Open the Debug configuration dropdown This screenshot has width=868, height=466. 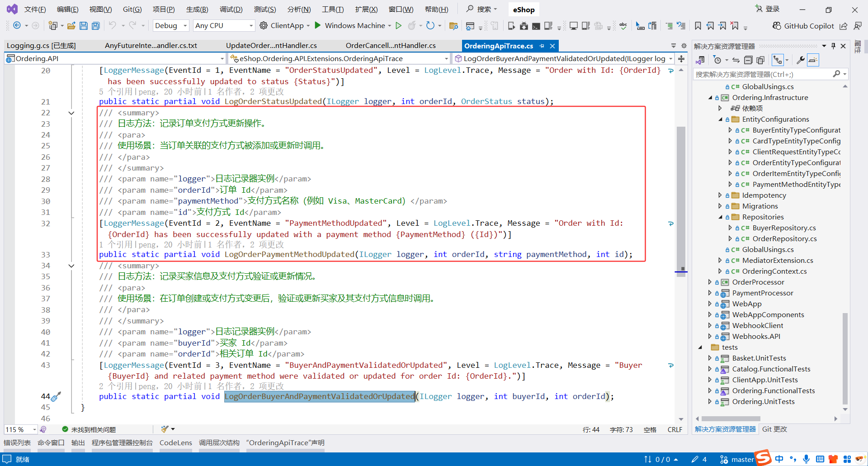(171, 26)
